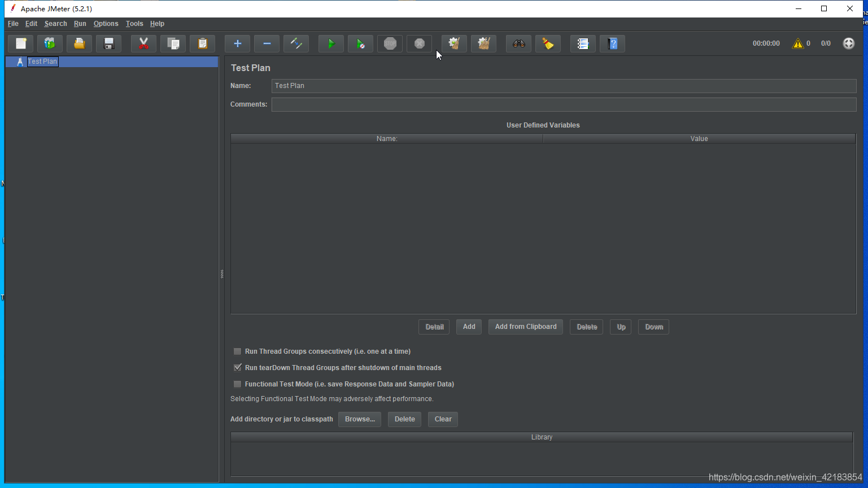Click the Paste clipboard toolbar icon

coord(203,43)
